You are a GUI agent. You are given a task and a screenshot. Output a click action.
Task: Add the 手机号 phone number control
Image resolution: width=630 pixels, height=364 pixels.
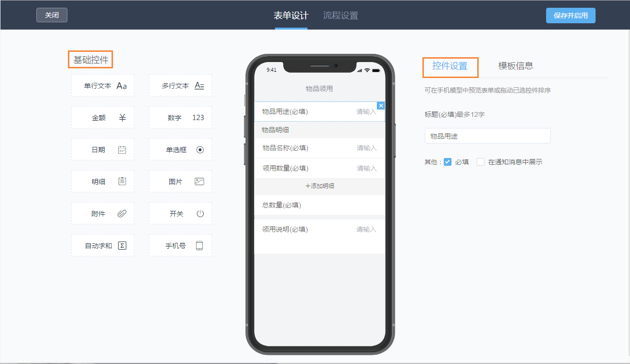click(180, 245)
